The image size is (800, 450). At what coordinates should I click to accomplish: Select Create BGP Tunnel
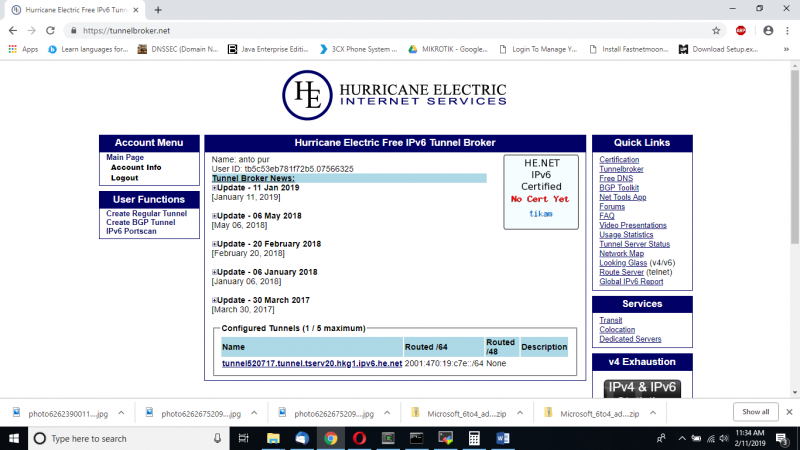click(140, 222)
